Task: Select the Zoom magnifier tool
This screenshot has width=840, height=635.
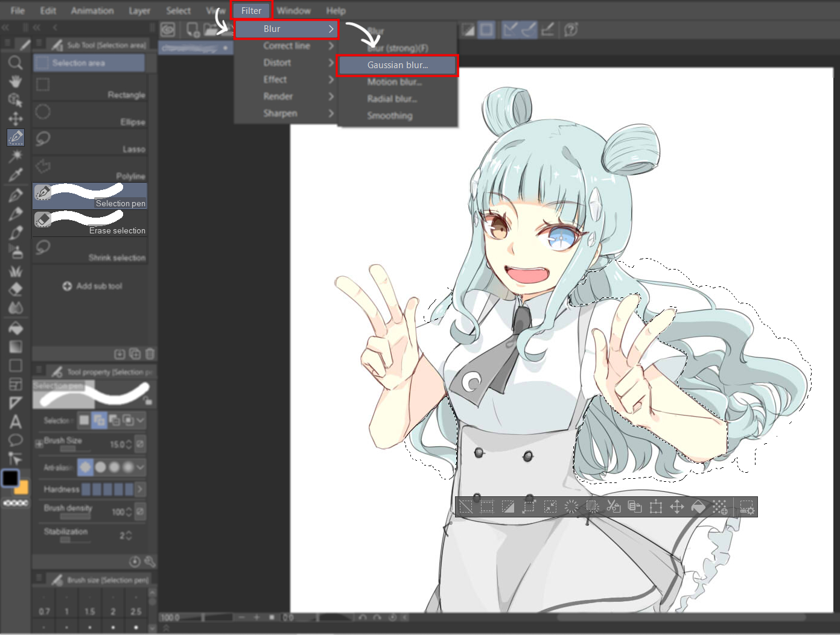Action: tap(16, 62)
